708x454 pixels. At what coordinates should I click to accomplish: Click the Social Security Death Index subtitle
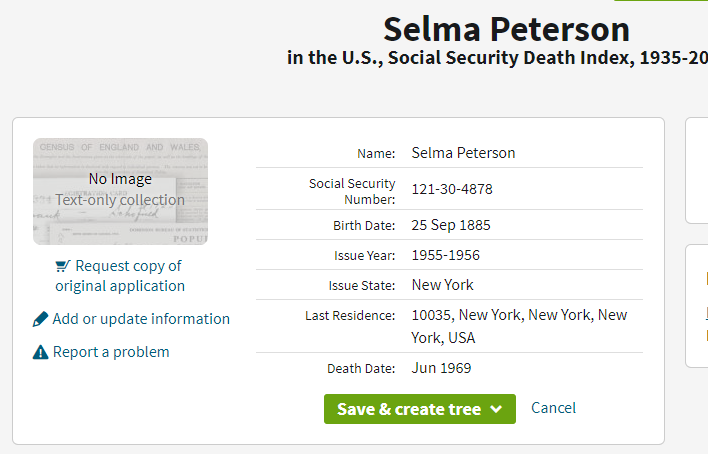click(x=497, y=58)
